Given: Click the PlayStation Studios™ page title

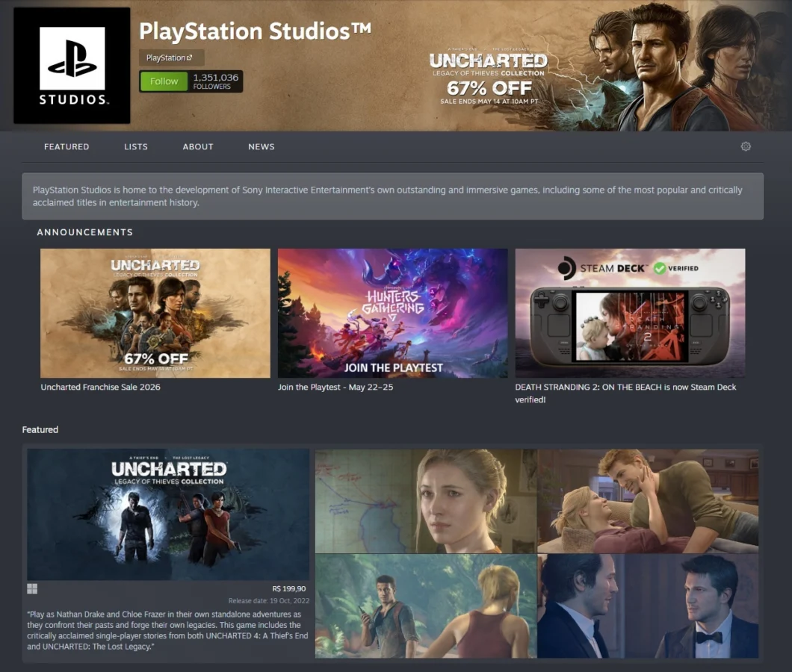Looking at the screenshot, I should [x=255, y=31].
